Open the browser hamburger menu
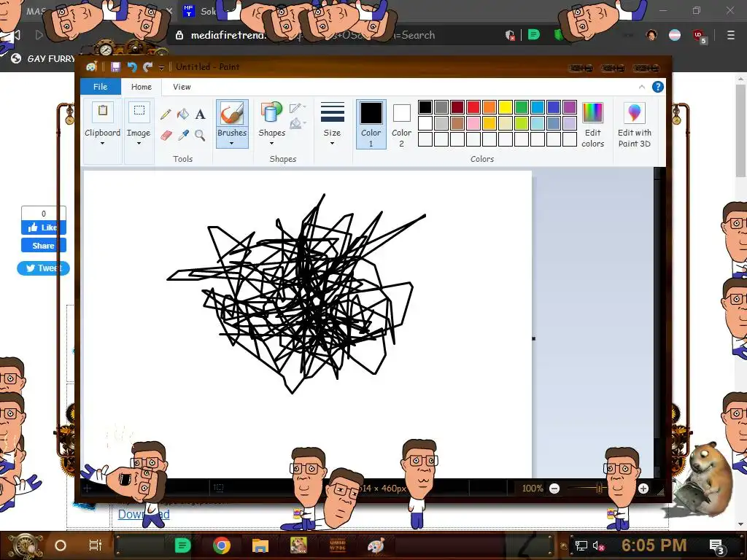 (x=731, y=35)
